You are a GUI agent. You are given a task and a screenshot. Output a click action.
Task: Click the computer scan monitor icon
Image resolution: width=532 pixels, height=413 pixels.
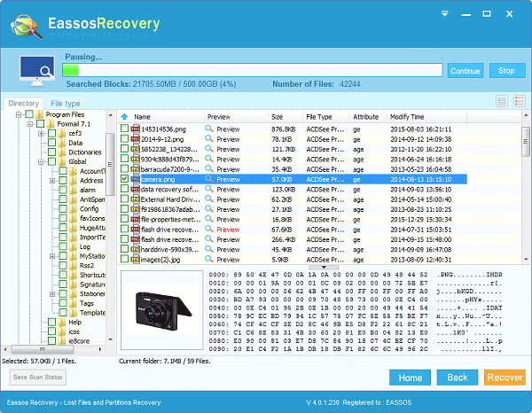pos(37,72)
